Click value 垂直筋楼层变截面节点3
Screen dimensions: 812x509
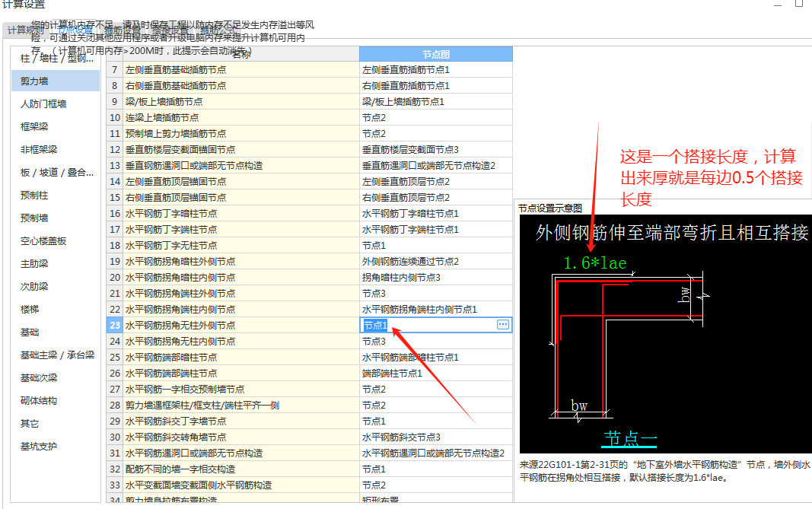(x=436, y=150)
